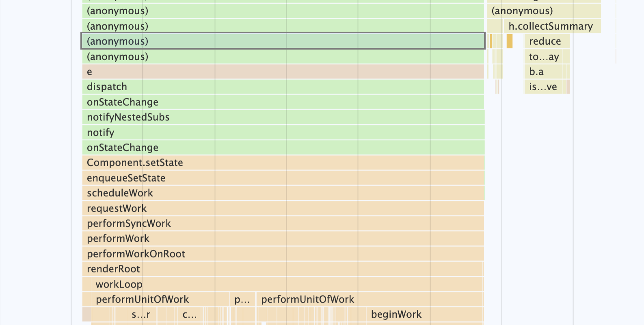Viewport: 644px width, 325px height.
Task: Select the truncated to…ay frame
Action: (544, 57)
